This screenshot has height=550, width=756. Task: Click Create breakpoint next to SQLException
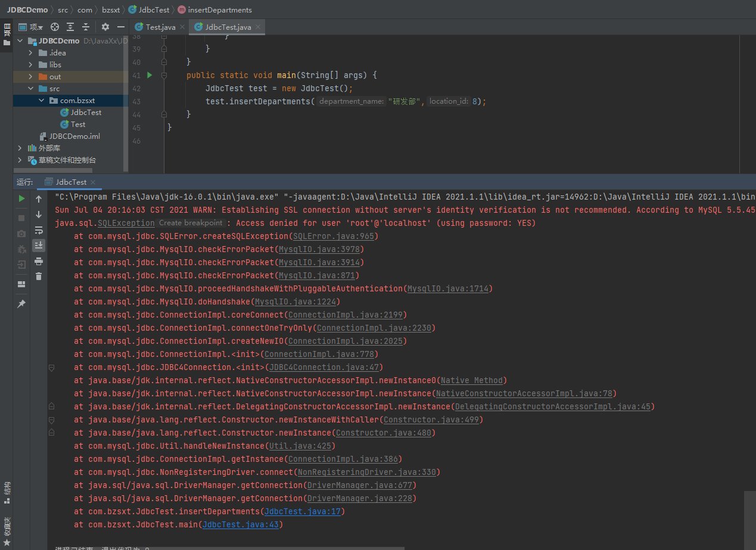pyautogui.click(x=191, y=223)
